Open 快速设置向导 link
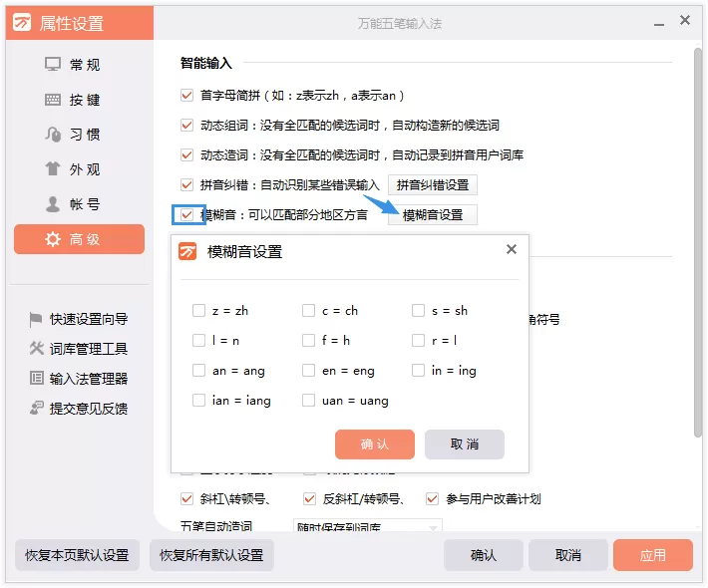This screenshot has height=588, width=708. pos(89,319)
